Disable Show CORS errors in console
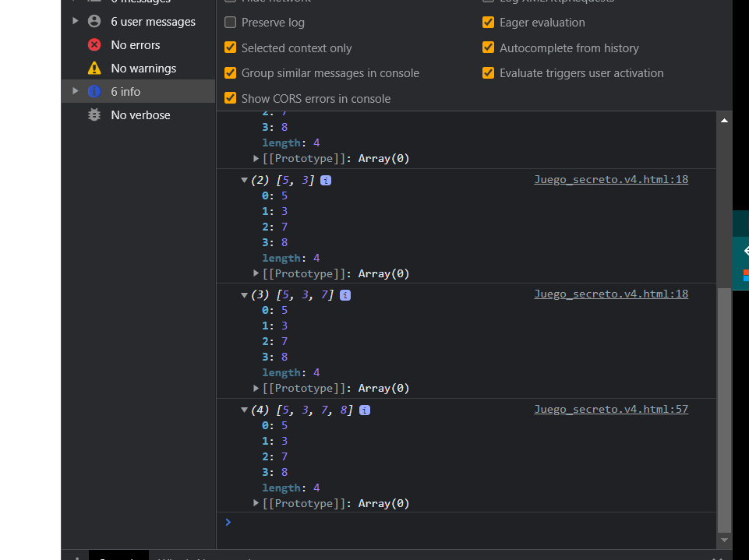Image resolution: width=749 pixels, height=560 pixels. coord(230,98)
